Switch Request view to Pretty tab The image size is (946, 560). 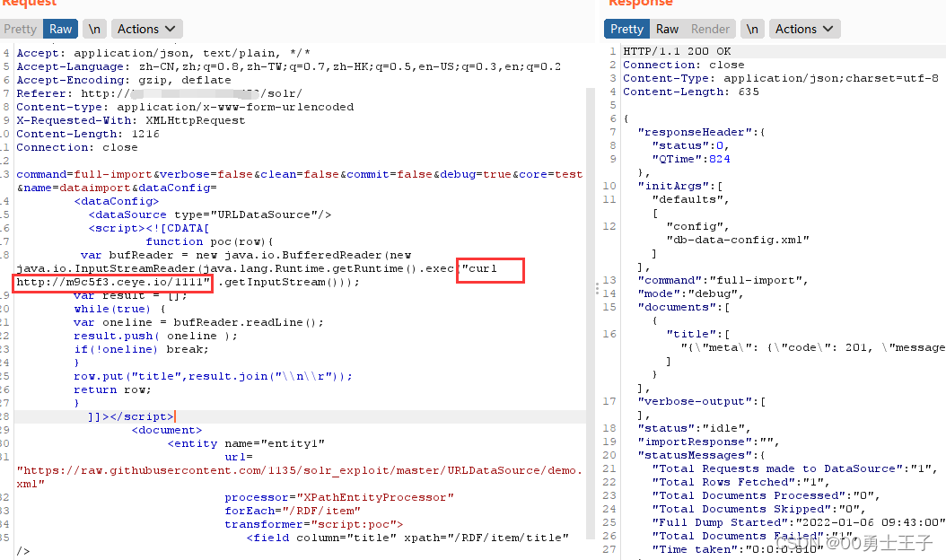[x=20, y=29]
